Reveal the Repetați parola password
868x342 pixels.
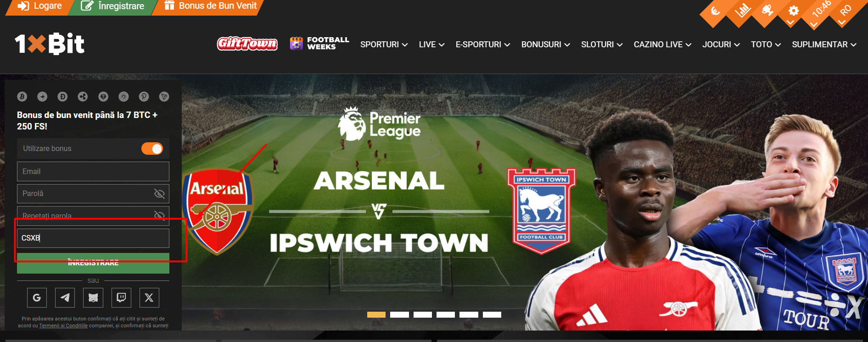click(x=159, y=215)
